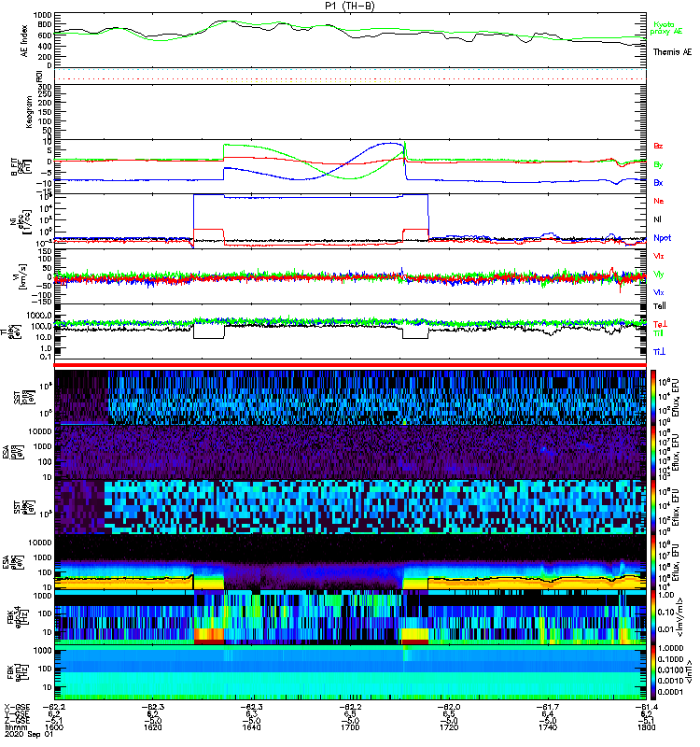Click the blue 'Ti⊥' legend label
Viewport: 700px width, 747px height.
pos(659,352)
